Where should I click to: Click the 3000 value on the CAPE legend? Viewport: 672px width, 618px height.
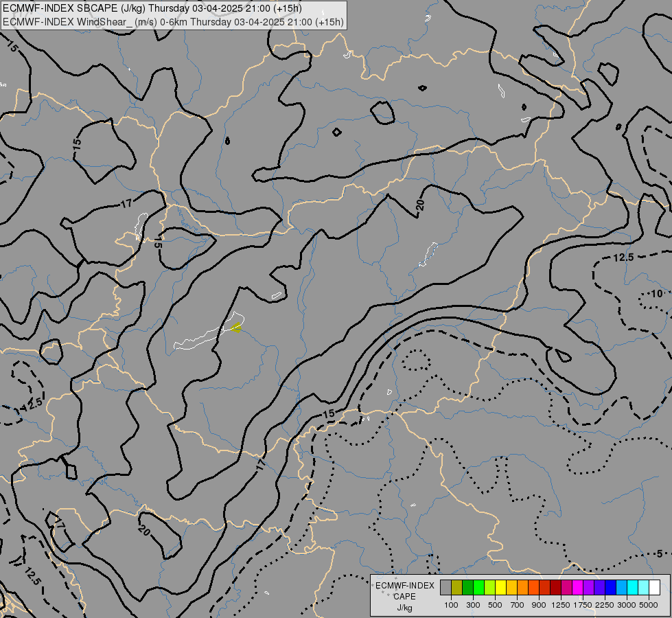tap(627, 605)
